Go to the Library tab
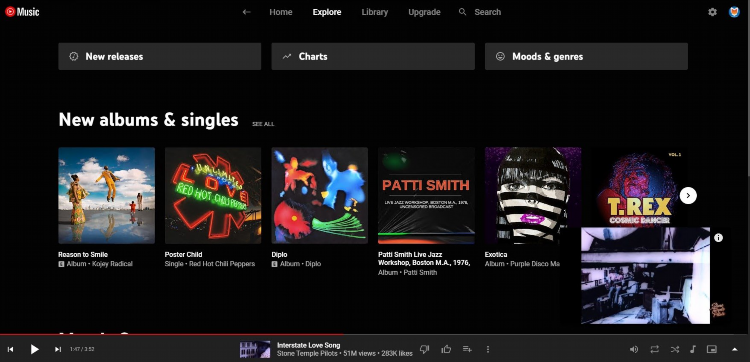Viewport: 750px width, 362px height. [375, 12]
